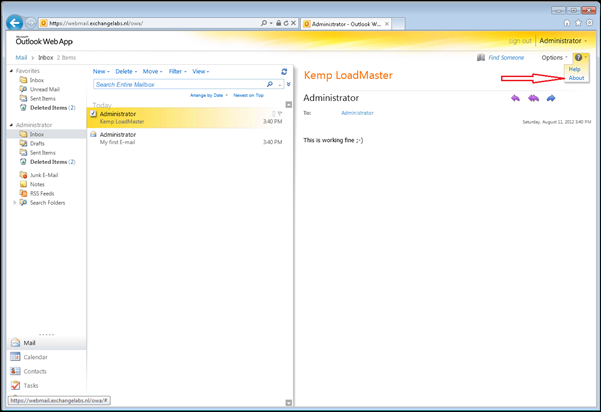Click the browser back arrow button
This screenshot has width=601, height=412.
point(15,23)
